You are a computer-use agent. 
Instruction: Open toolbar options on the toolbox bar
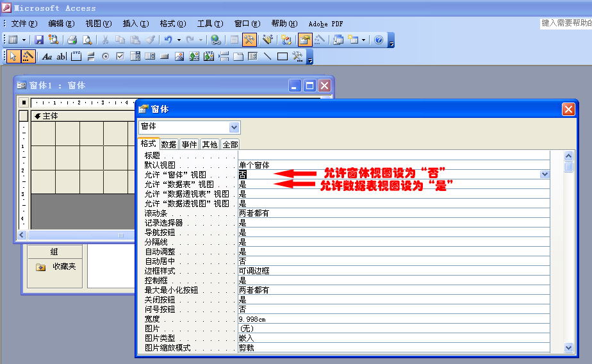[x=310, y=57]
